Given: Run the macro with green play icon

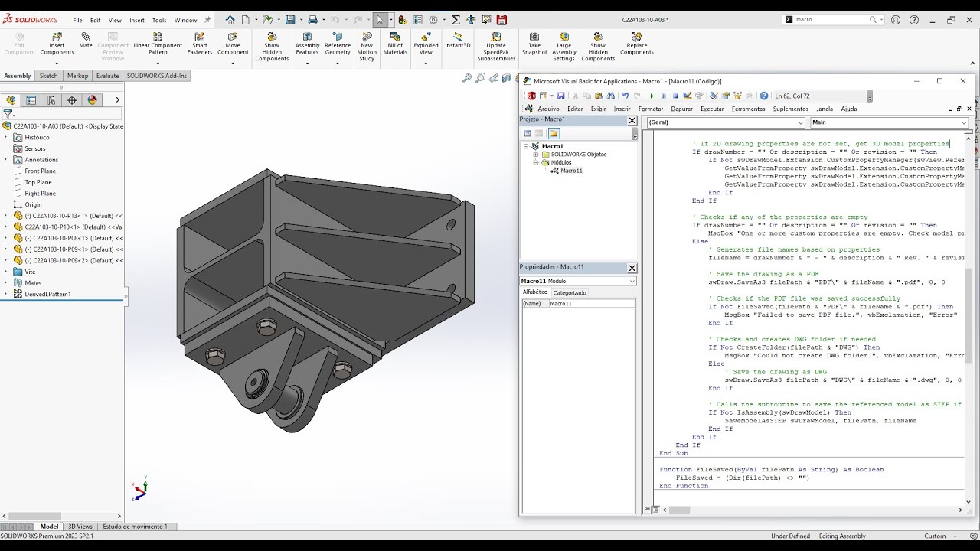Looking at the screenshot, I should pos(652,96).
